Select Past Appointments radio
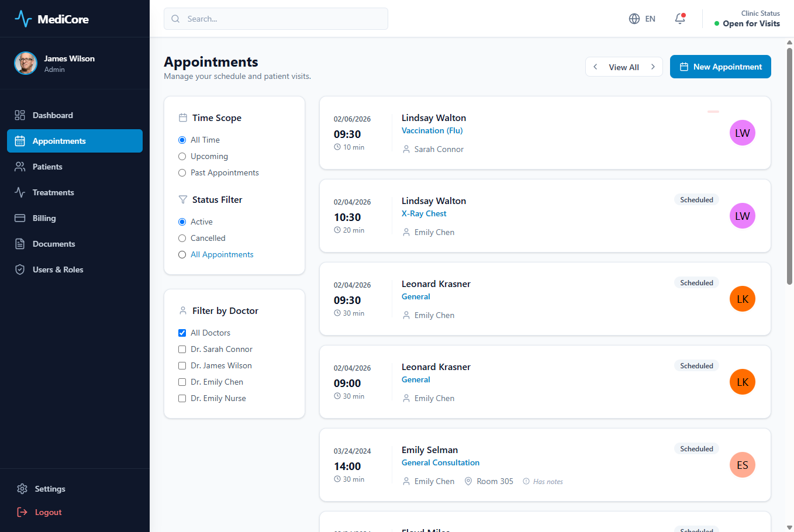This screenshot has width=794, height=532. tap(182, 172)
